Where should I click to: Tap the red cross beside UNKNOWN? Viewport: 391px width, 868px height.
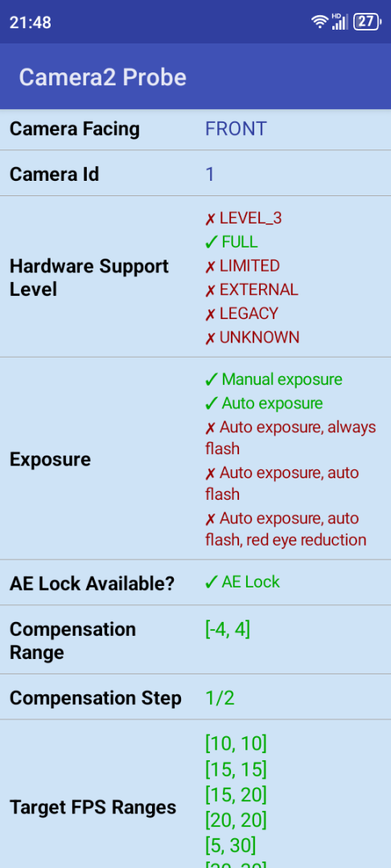coord(211,338)
